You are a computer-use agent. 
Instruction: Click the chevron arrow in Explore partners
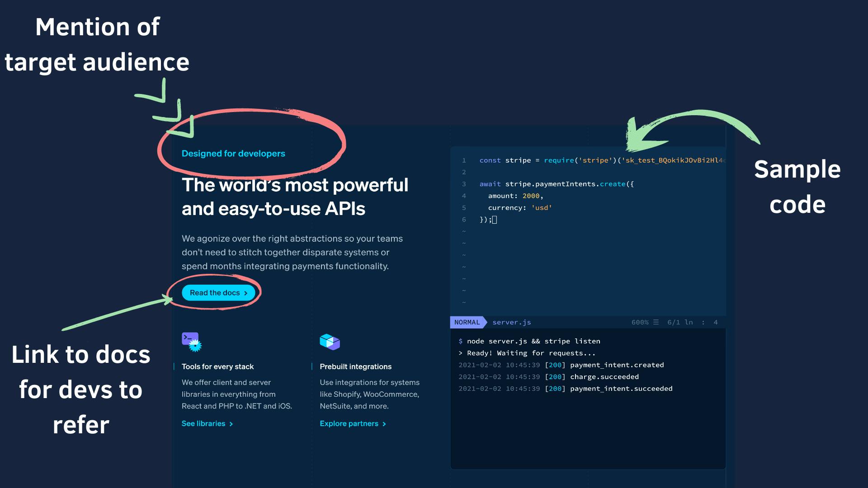pos(384,424)
